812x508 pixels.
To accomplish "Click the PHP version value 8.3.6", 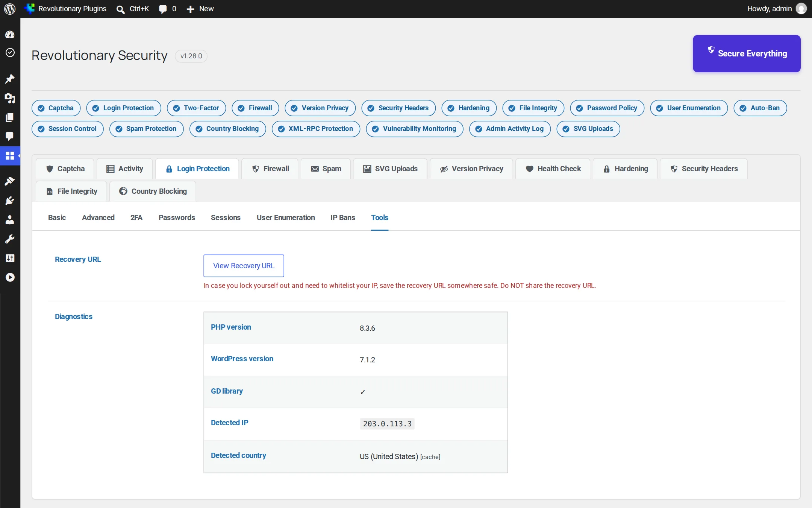I will [x=367, y=328].
